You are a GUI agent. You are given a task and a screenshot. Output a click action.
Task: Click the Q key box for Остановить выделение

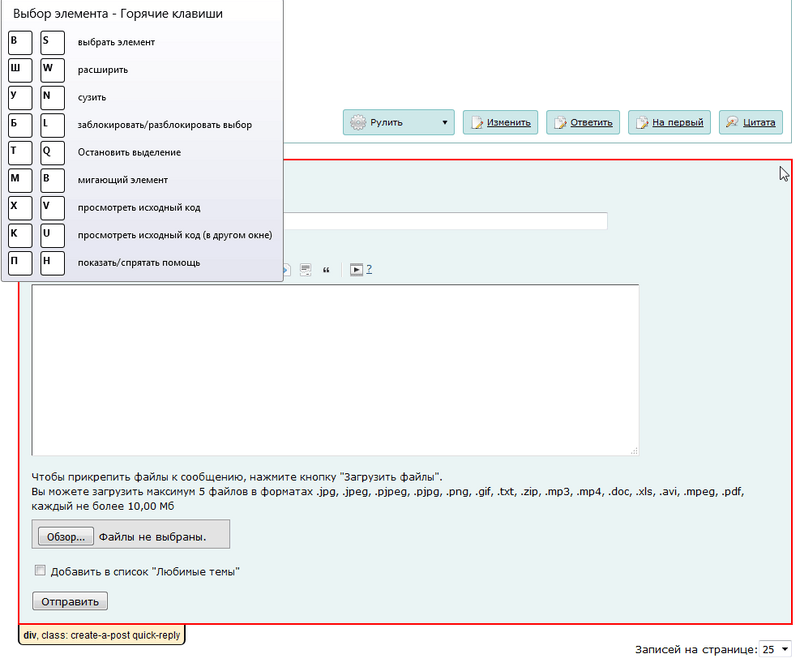53,152
